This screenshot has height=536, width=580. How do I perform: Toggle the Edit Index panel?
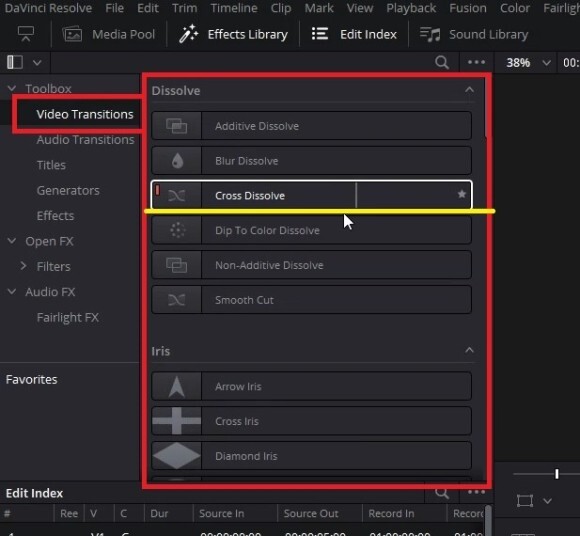point(354,34)
